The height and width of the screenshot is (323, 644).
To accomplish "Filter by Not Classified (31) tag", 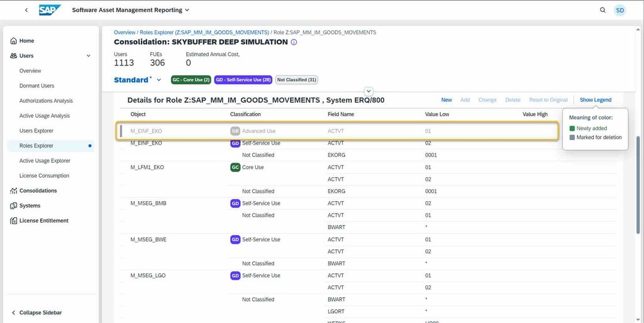I will point(297,80).
